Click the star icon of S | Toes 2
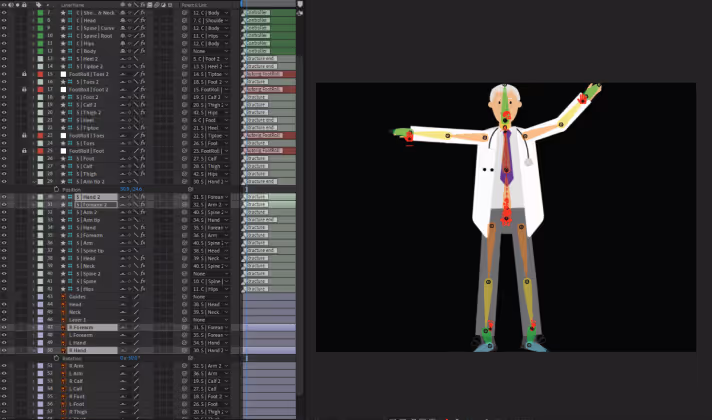This screenshot has height=420, width=712. [63, 82]
